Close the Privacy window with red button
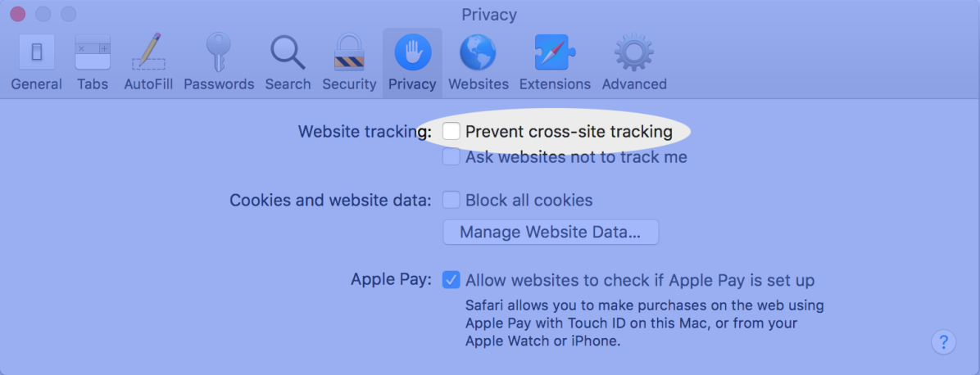 18,14
